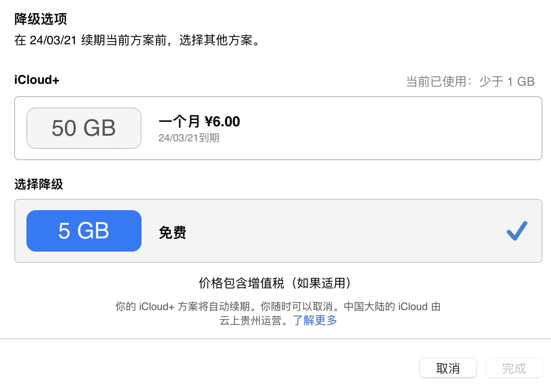This screenshot has width=551, height=392.
Task: Select the blue 5 GB storage badge
Action: pos(84,231)
